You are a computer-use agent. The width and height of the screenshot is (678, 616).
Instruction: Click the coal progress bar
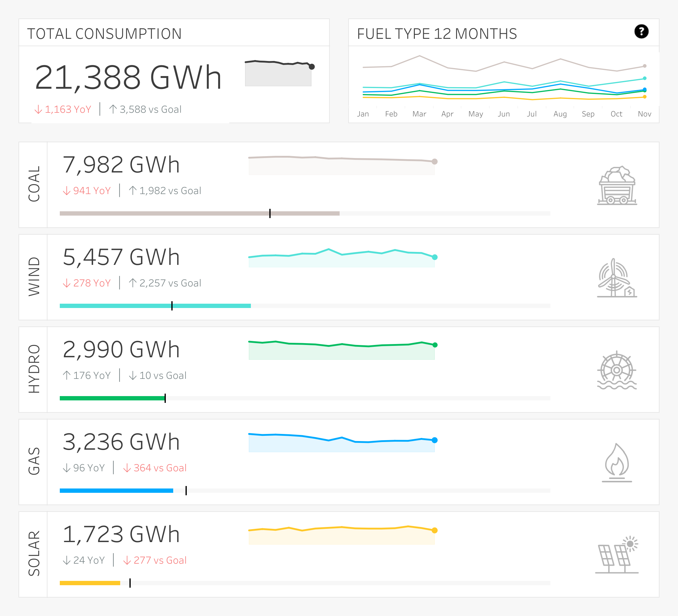[x=305, y=213]
